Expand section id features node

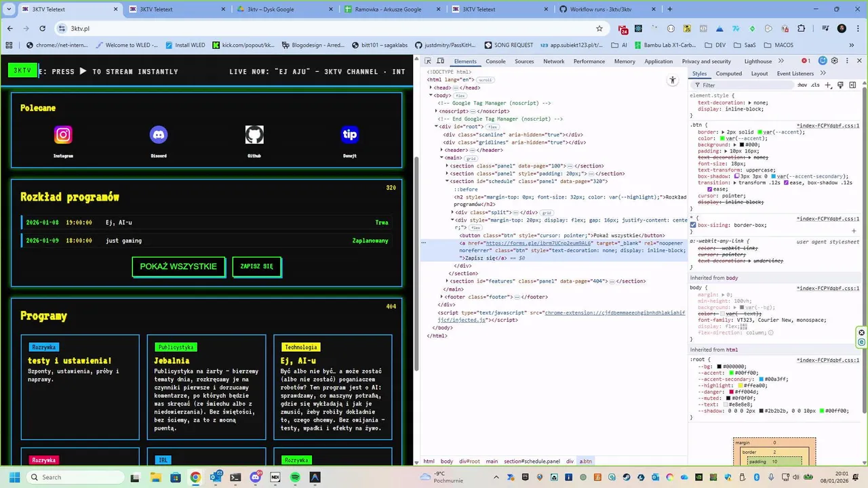(x=447, y=281)
